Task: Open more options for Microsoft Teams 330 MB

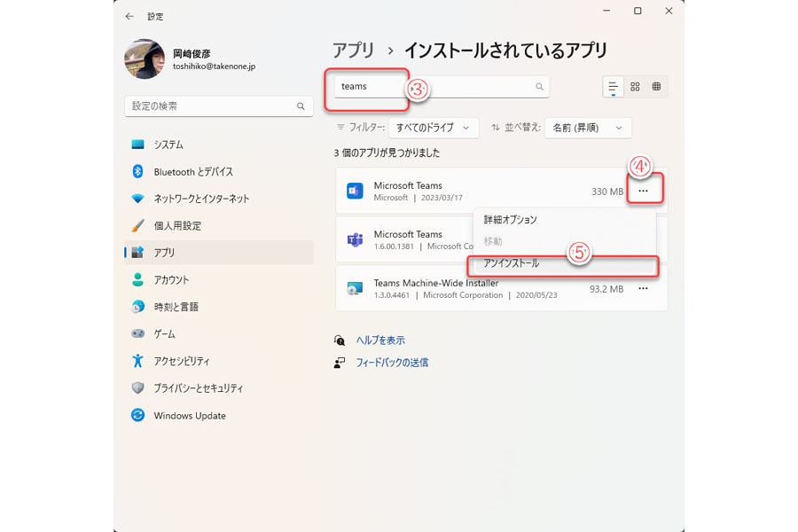Action: tap(644, 191)
